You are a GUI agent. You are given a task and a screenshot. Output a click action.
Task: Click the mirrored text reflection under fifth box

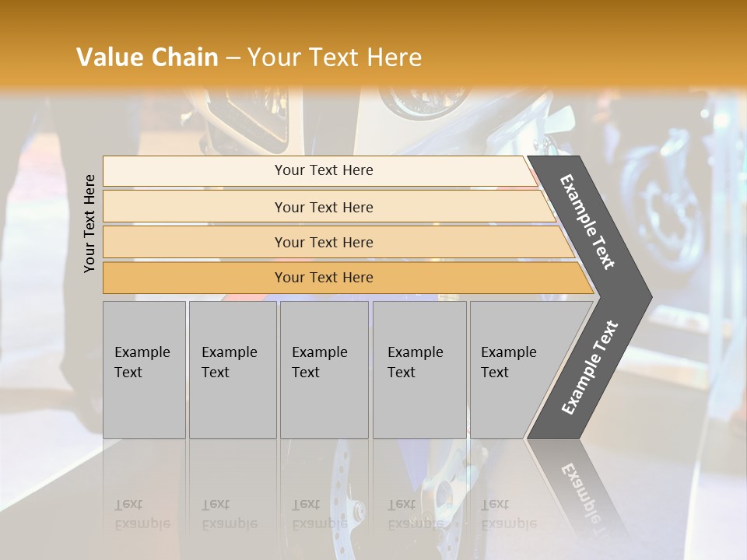coord(509,514)
